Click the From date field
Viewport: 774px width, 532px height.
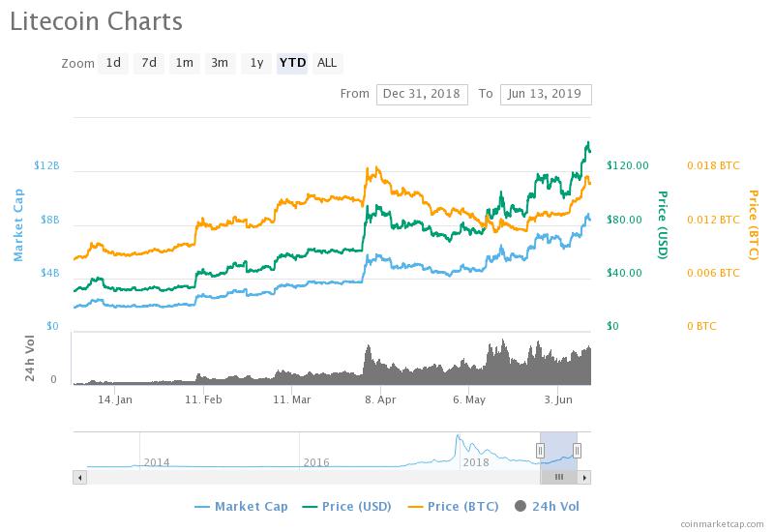tap(421, 94)
